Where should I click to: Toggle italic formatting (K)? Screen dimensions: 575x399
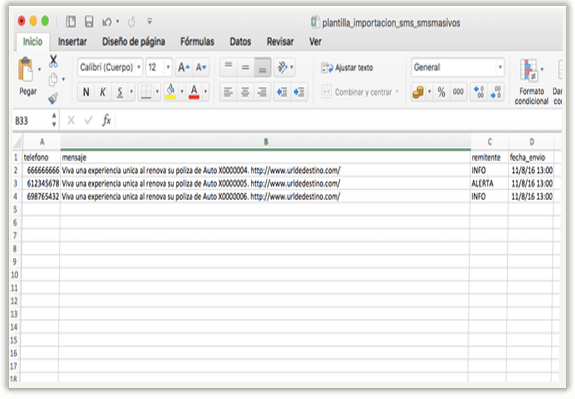tap(103, 92)
